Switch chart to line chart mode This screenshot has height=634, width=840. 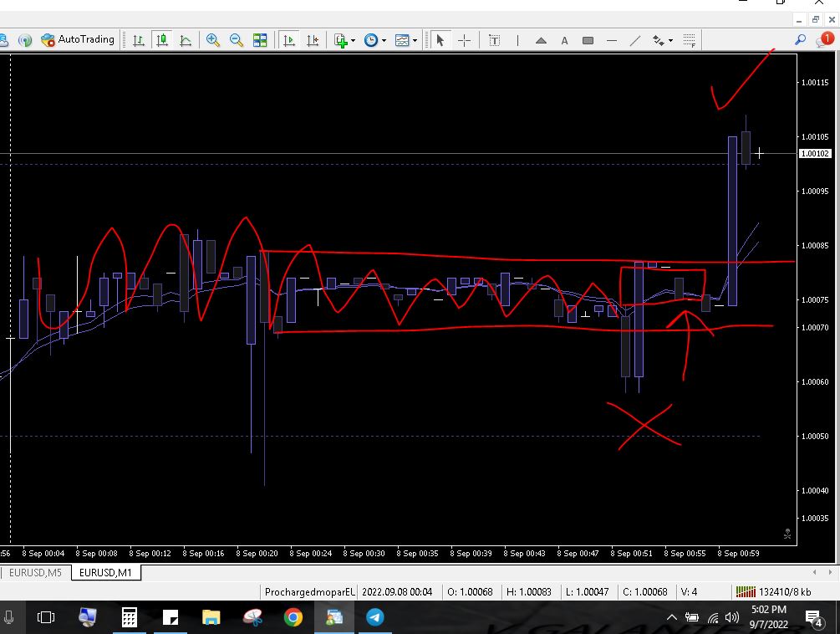186,39
